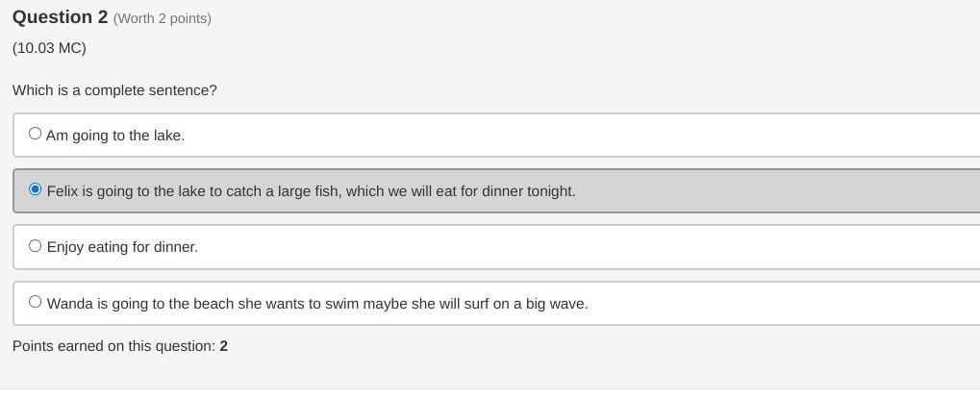Click the Wanda beach sentence answer text

[317, 304]
